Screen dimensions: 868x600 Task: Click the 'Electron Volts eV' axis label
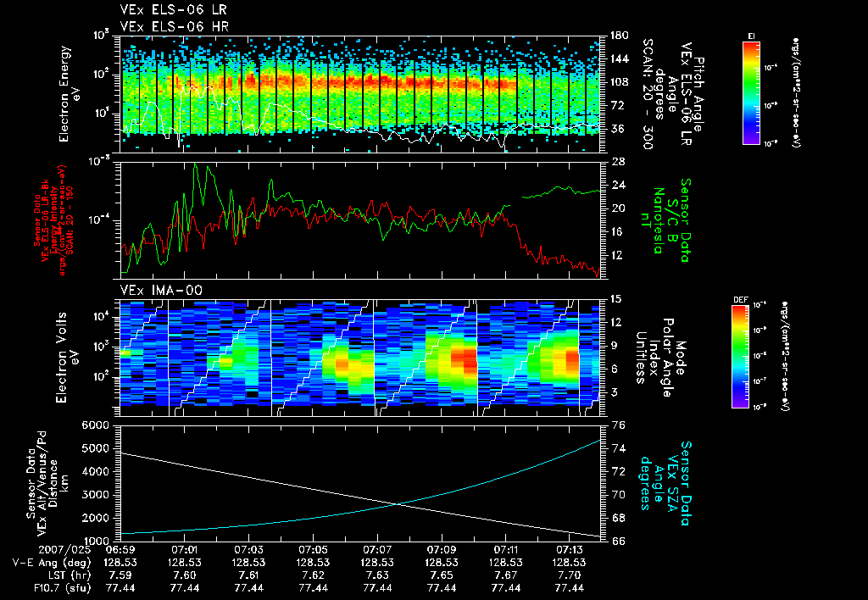(x=66, y=357)
